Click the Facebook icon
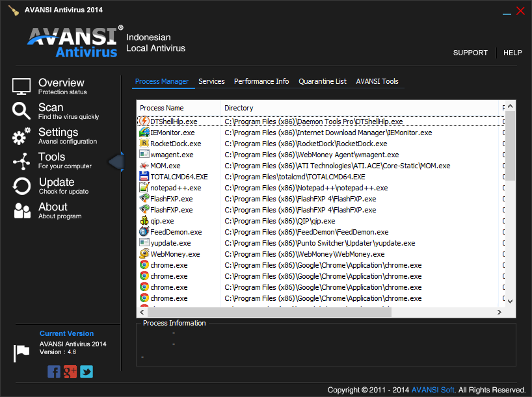Screen dimensions: 532x397 coord(53,372)
